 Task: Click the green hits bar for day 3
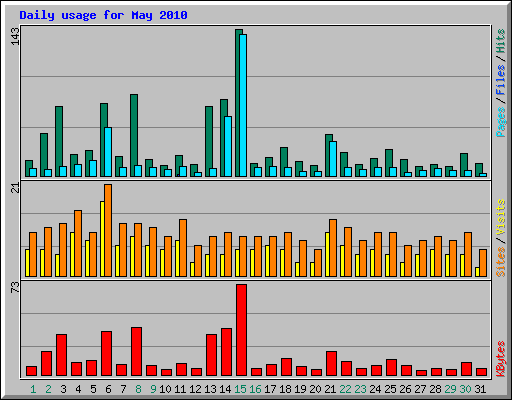pos(58,142)
